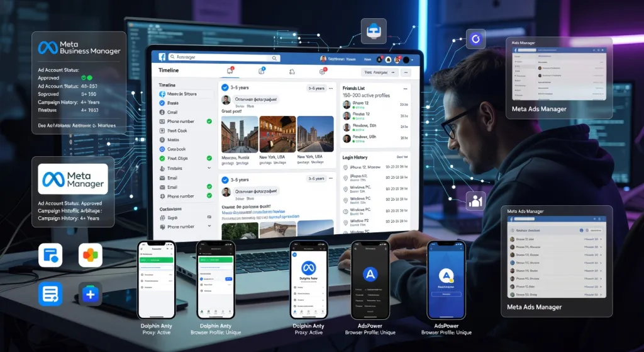Toggle green check on Phone number under checked Email

[x=209, y=196]
